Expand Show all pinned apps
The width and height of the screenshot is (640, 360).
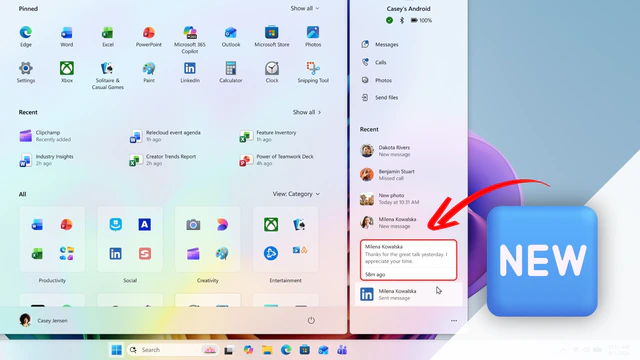pos(304,8)
